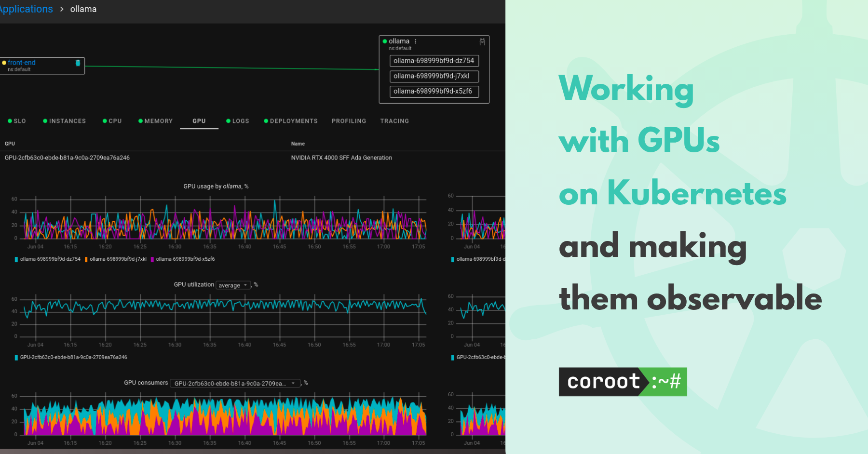Click the GPU usage by ollama chart title
Viewport: 868px width, 454px height.
click(x=216, y=187)
